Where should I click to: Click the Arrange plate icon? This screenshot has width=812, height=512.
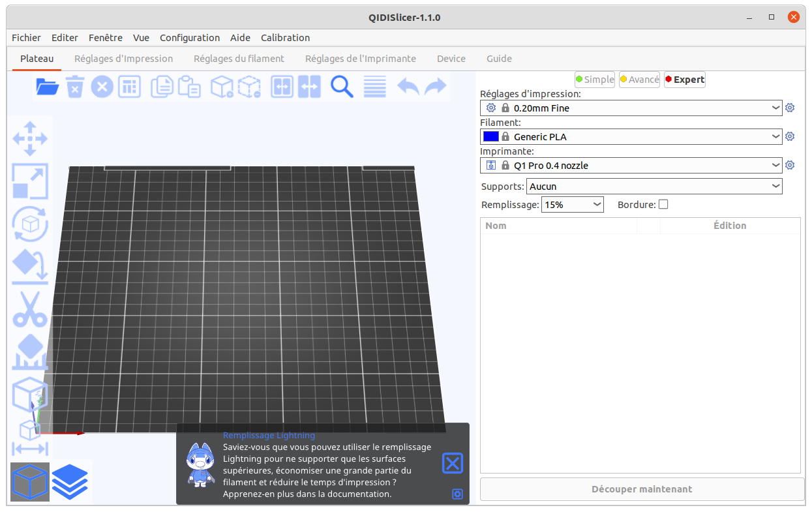[x=129, y=87]
